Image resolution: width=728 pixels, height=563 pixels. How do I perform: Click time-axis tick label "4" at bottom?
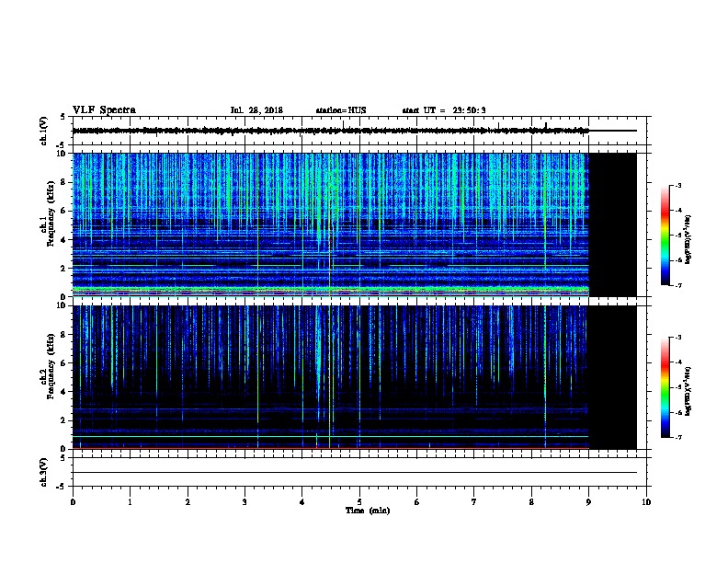click(302, 501)
